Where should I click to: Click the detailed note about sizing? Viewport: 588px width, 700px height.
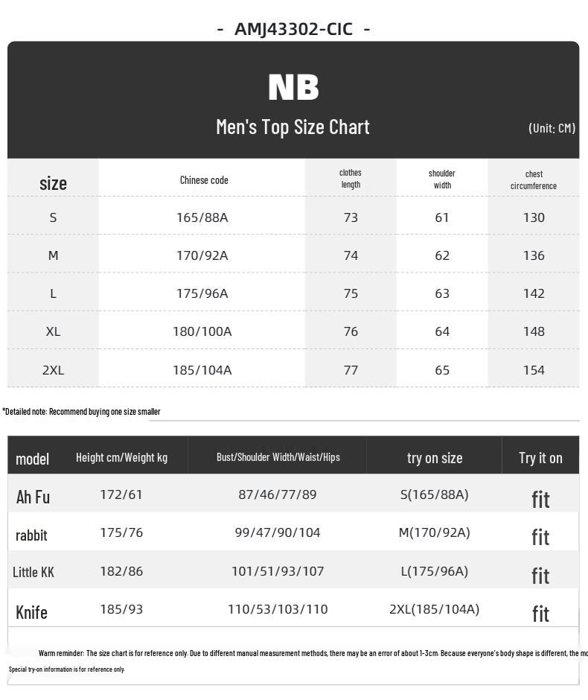point(81,412)
